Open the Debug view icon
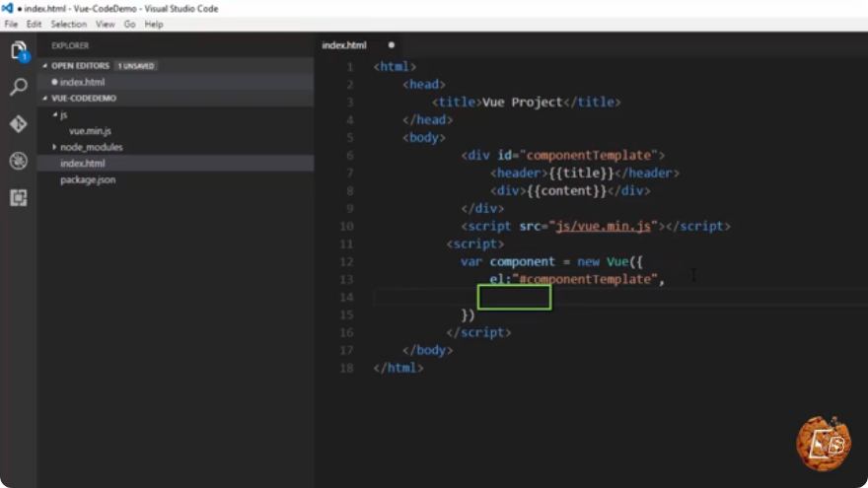 point(19,161)
